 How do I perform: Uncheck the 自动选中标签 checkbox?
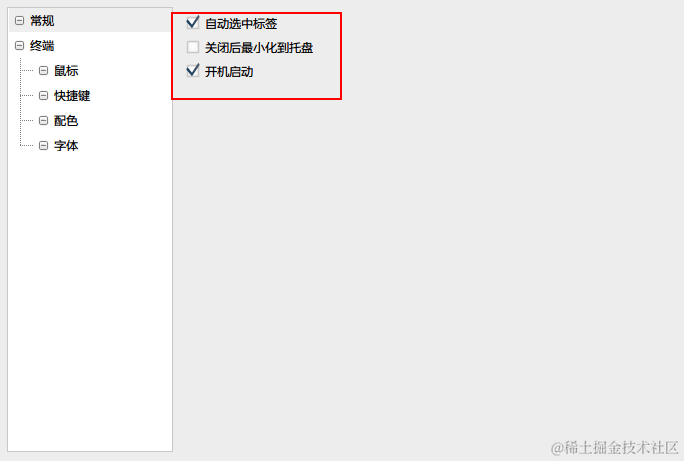(193, 23)
